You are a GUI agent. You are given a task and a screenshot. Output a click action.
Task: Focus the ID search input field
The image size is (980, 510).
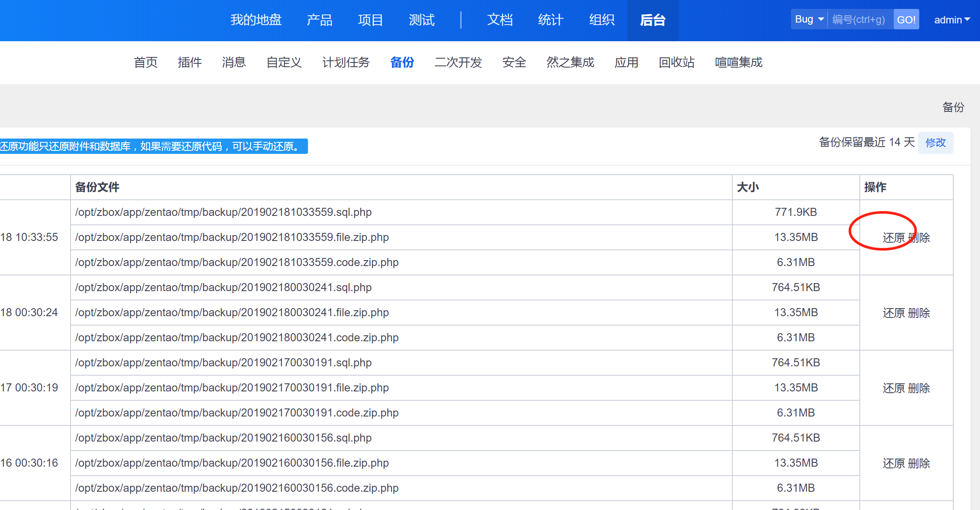click(x=860, y=20)
